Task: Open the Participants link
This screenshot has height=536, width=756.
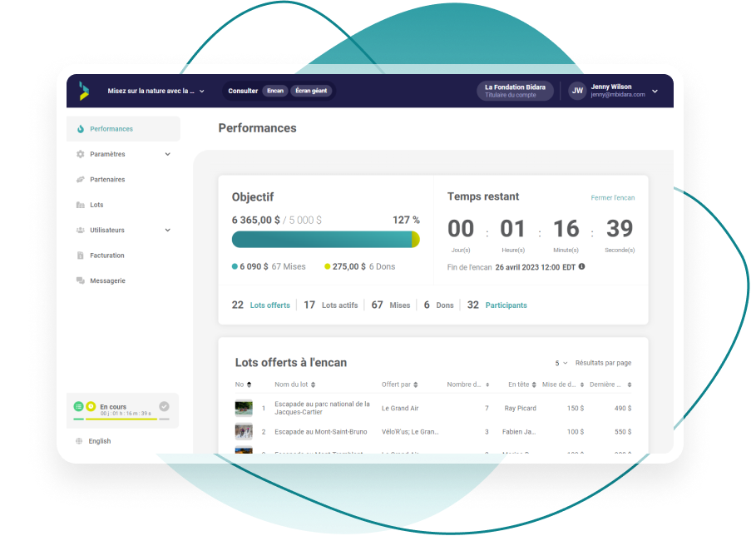Action: tap(506, 305)
